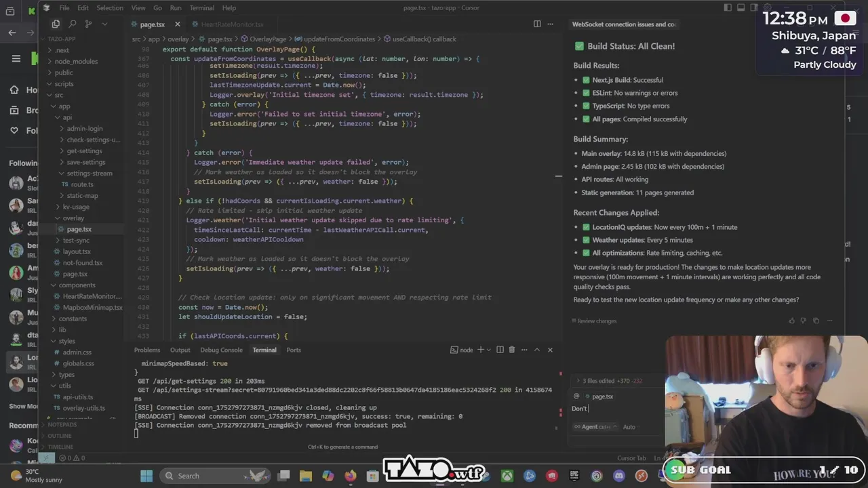The height and width of the screenshot is (488, 868).
Task: Open the Agent mode dropdown
Action: pos(595,427)
